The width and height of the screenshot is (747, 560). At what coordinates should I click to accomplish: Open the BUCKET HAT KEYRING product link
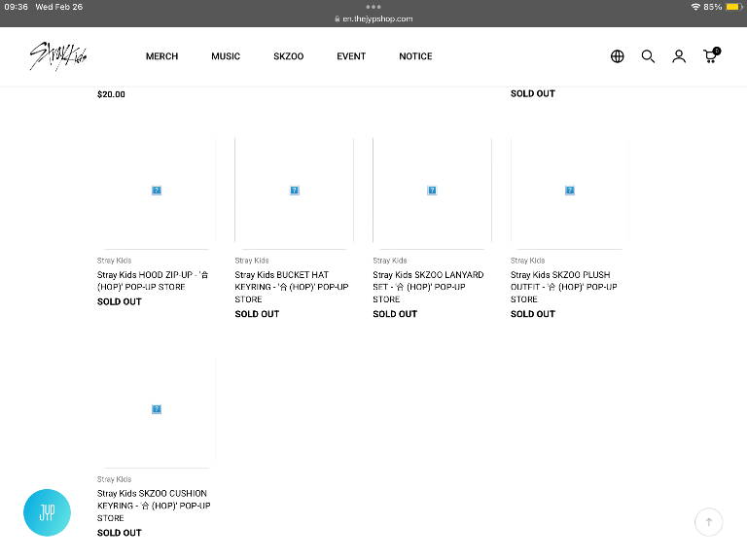tap(292, 287)
